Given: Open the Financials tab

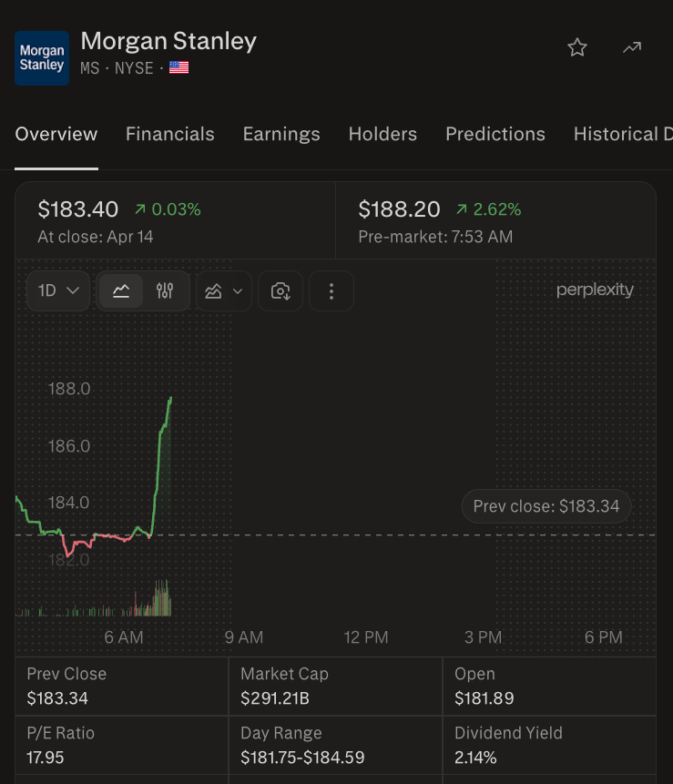Looking at the screenshot, I should click(x=170, y=134).
